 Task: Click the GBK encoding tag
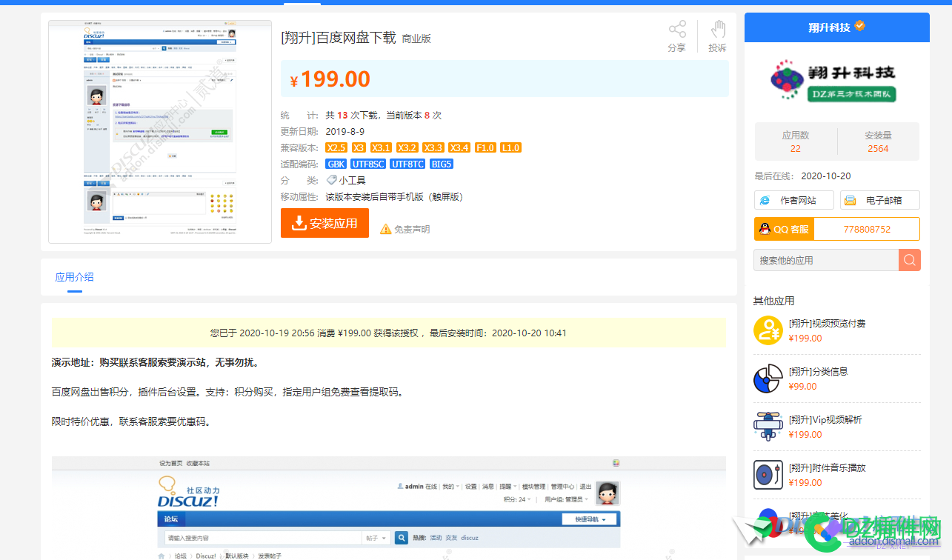[336, 164]
